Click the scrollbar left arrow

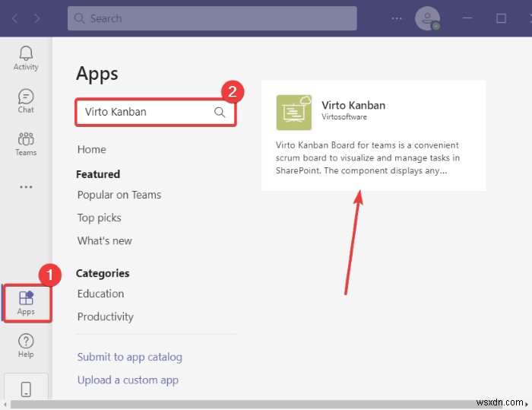pyautogui.click(x=5, y=404)
